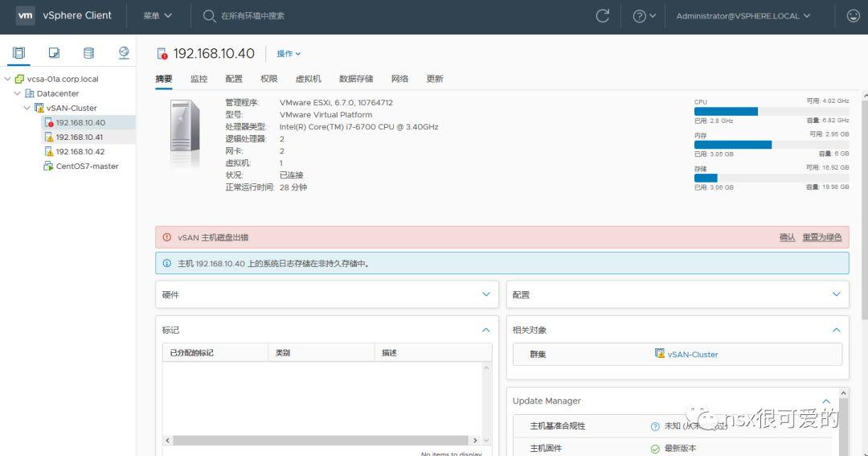Click the CPU usage bar
The width and height of the screenshot is (868, 456).
coord(771,111)
